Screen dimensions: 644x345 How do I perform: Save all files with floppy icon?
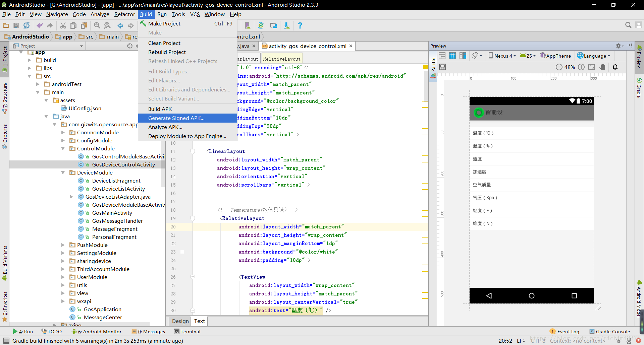pyautogui.click(x=16, y=25)
